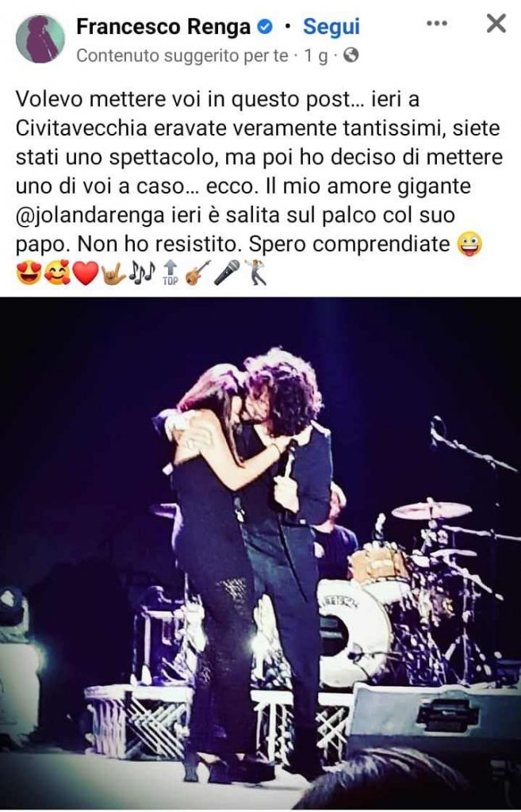This screenshot has width=521, height=812.
Task: Open the Francesco Renga profile name link
Action: [x=163, y=27]
